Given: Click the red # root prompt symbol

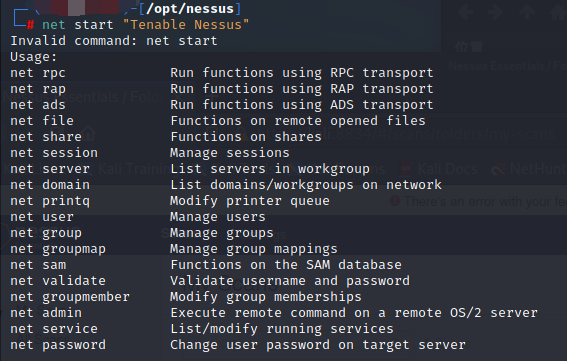Looking at the screenshot, I should 30,25.
